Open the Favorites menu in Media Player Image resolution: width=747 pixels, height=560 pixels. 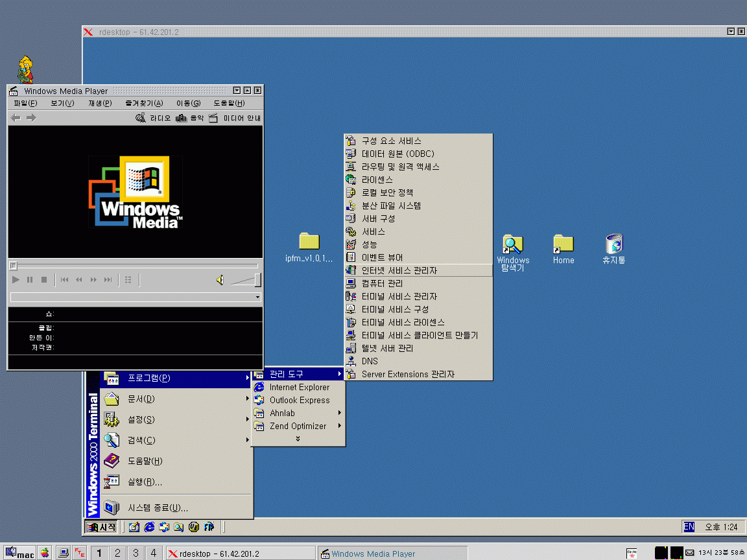coord(144,103)
